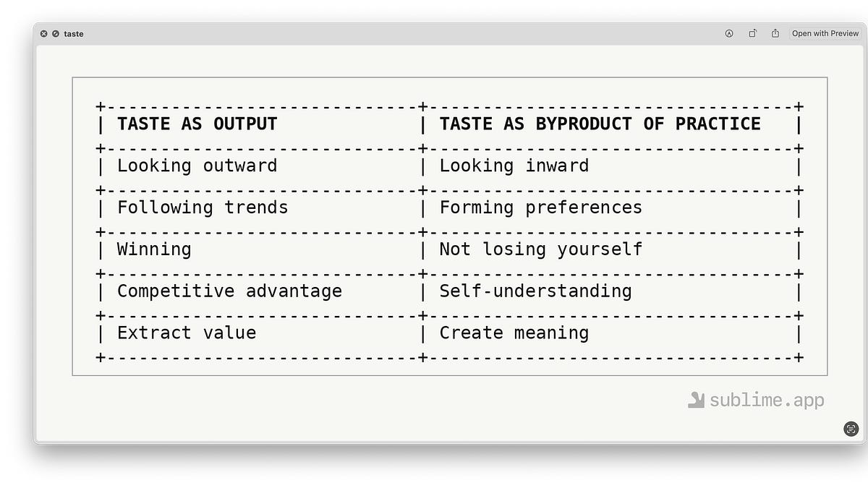The image size is (868, 488).
Task: Click the Markup pen icon in the toolbar
Action: (x=729, y=33)
